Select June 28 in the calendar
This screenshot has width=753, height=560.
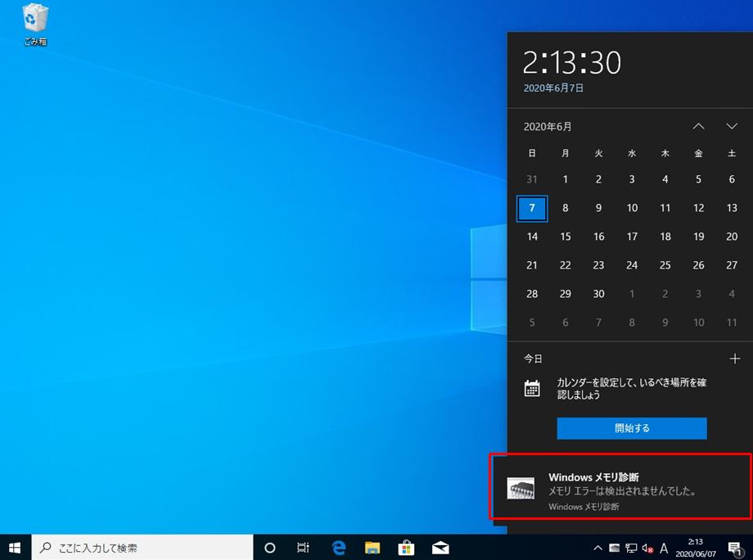pyautogui.click(x=532, y=294)
